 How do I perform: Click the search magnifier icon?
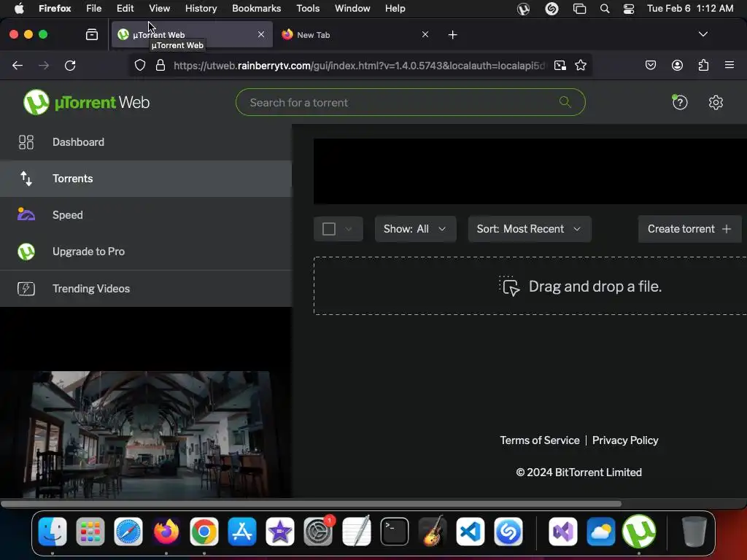(x=565, y=101)
